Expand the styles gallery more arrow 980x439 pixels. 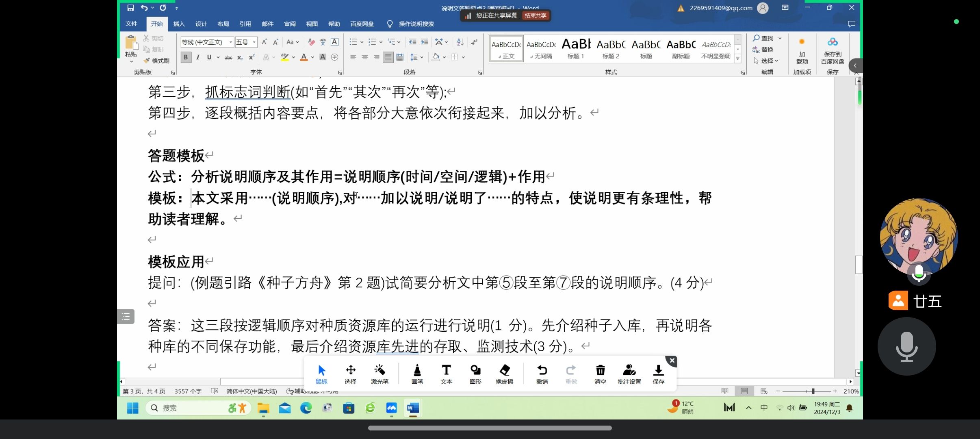737,59
